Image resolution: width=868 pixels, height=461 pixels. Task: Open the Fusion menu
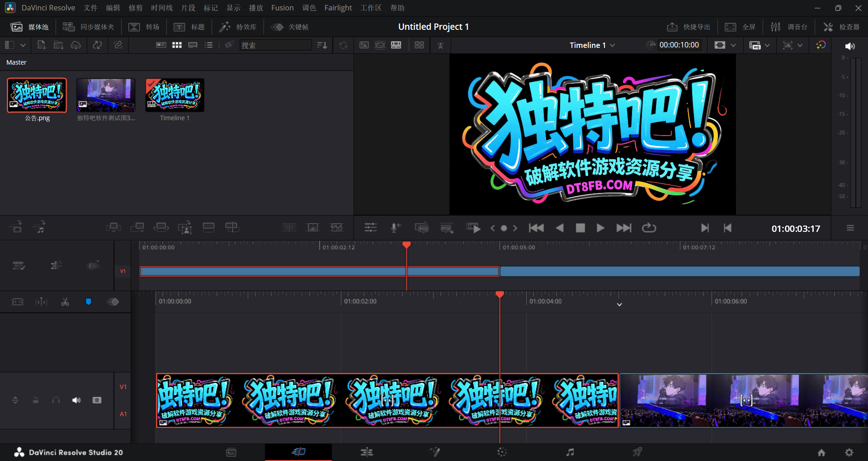282,8
